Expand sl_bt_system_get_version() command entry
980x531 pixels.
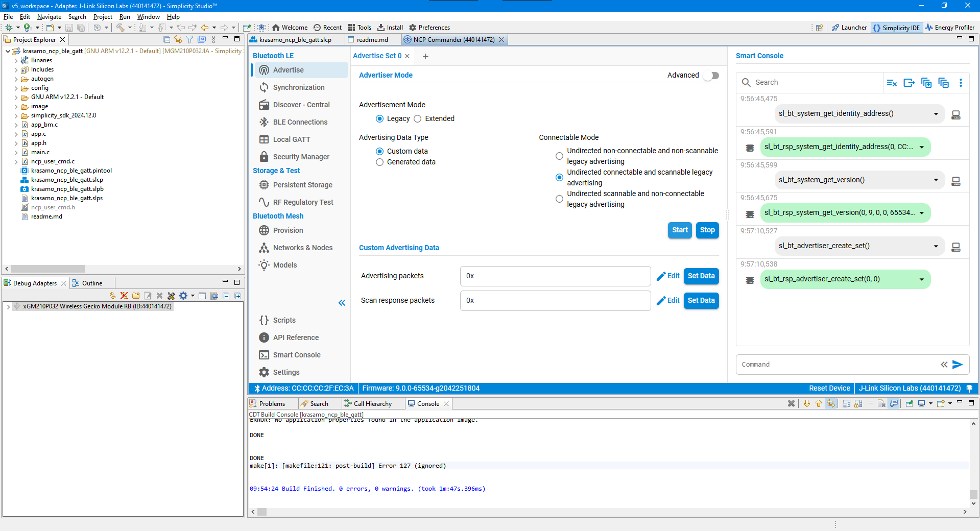936,180
